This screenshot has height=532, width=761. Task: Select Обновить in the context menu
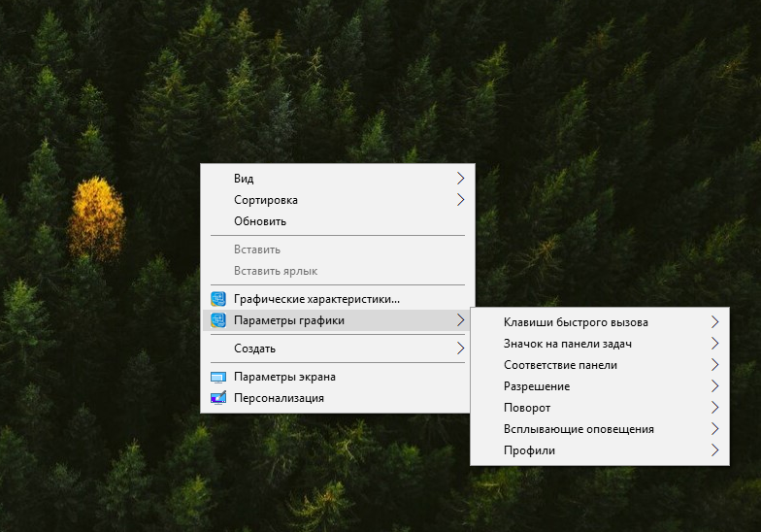pyautogui.click(x=259, y=221)
